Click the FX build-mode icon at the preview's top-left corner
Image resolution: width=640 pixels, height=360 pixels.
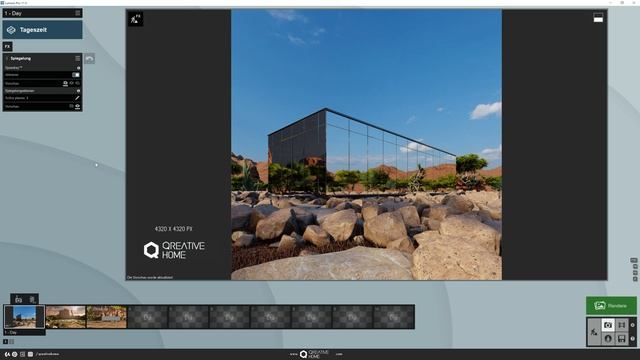136,19
